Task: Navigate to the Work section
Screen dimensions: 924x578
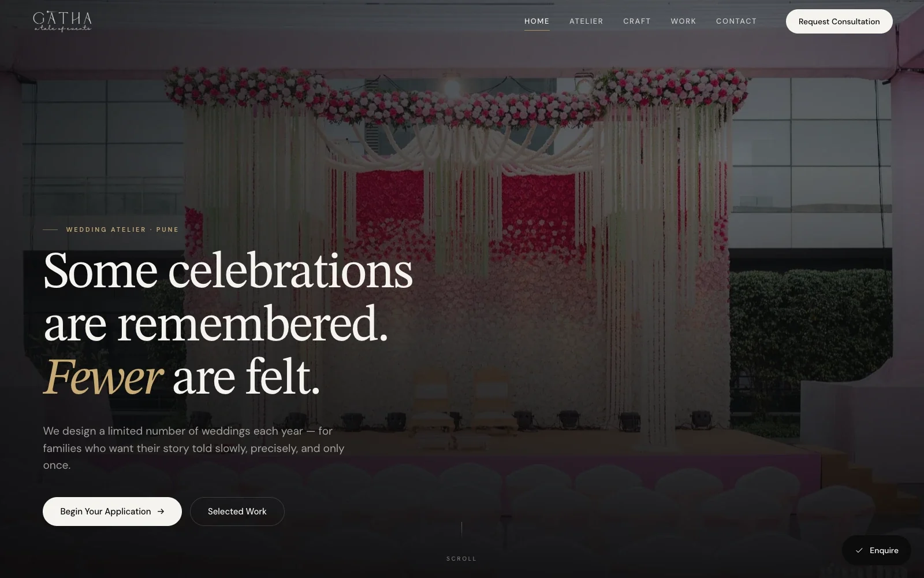Action: pos(683,21)
